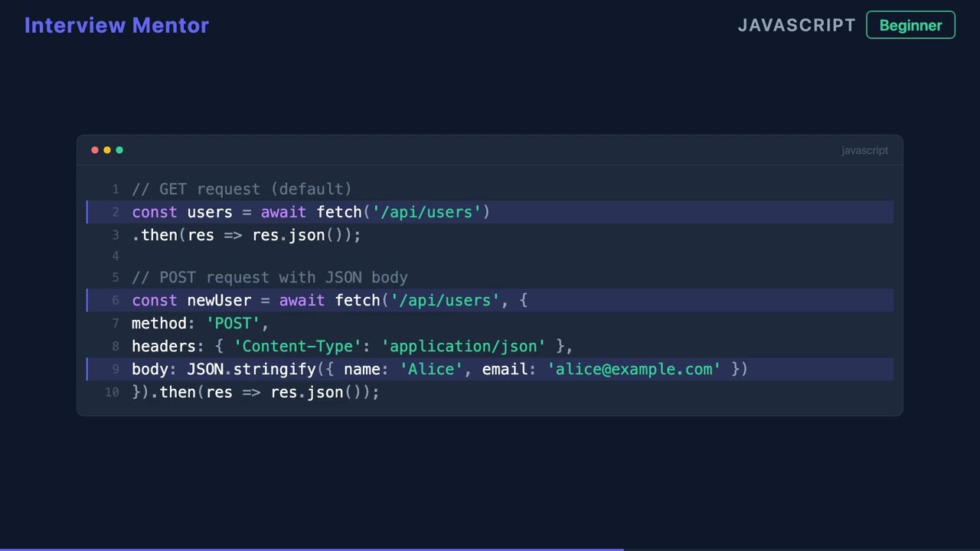Click the Beginner difficulty badge
This screenshot has width=980, height=551.
pos(910,25)
